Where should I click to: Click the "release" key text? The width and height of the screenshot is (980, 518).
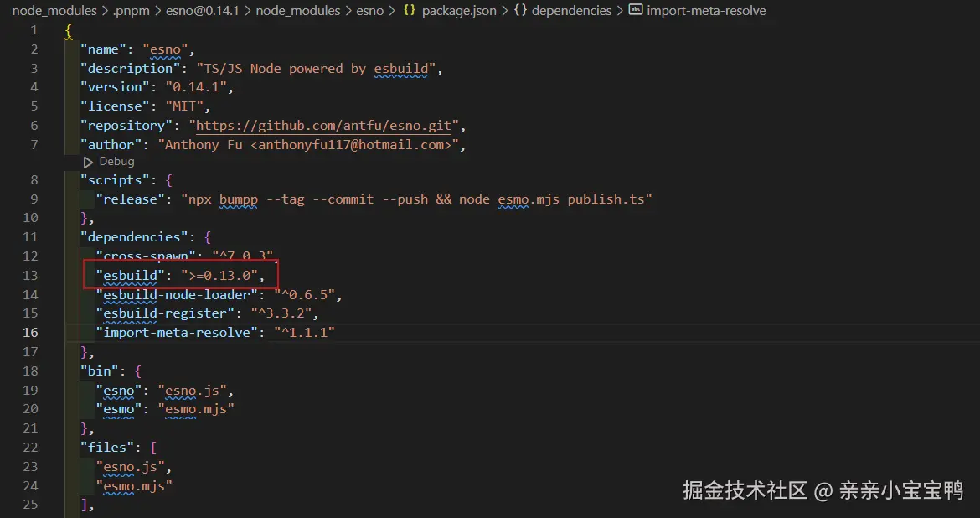(130, 199)
